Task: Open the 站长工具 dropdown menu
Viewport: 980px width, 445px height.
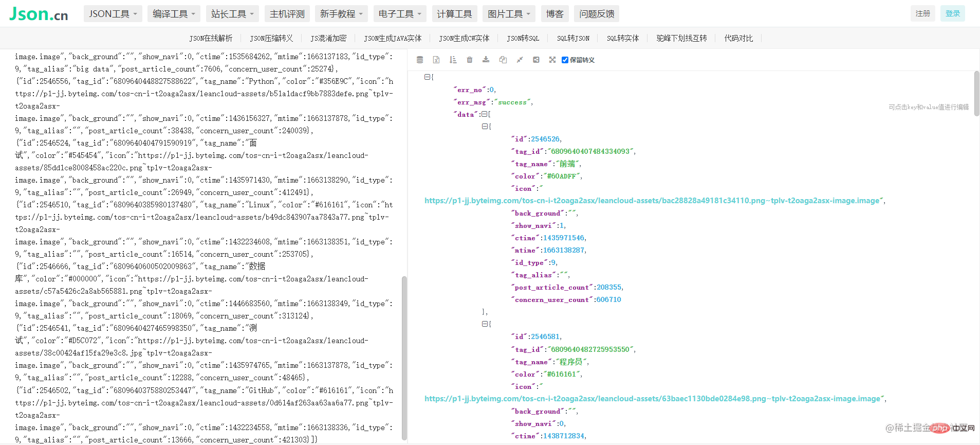Action: (232, 14)
